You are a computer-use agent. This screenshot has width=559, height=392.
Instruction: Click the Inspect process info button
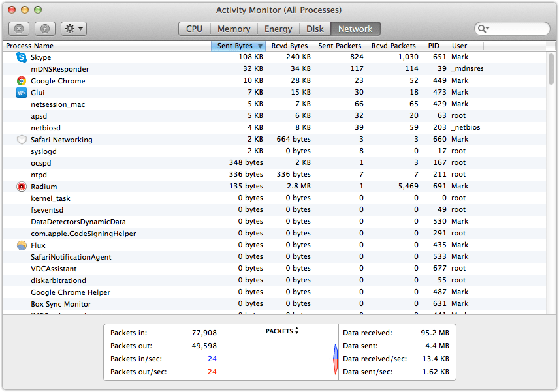coord(45,29)
